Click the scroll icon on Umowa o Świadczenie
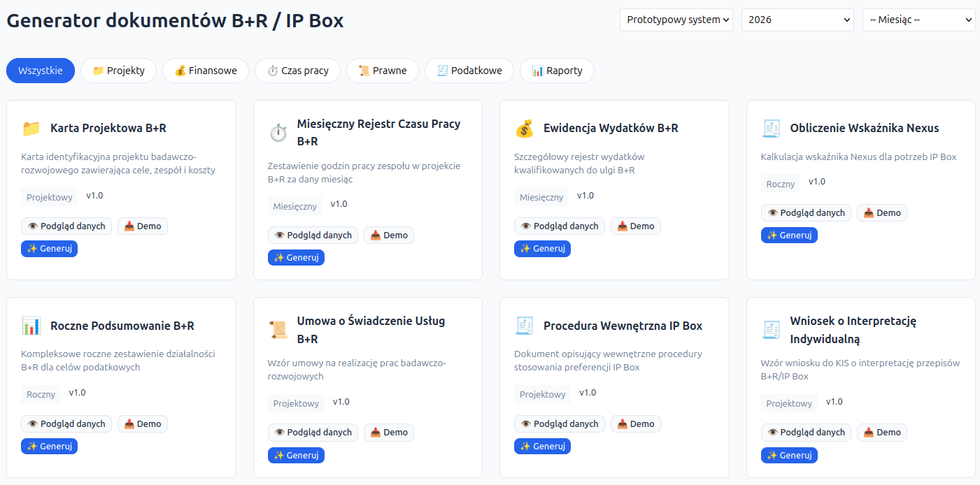Image resolution: width=980 pixels, height=485 pixels. (x=278, y=330)
